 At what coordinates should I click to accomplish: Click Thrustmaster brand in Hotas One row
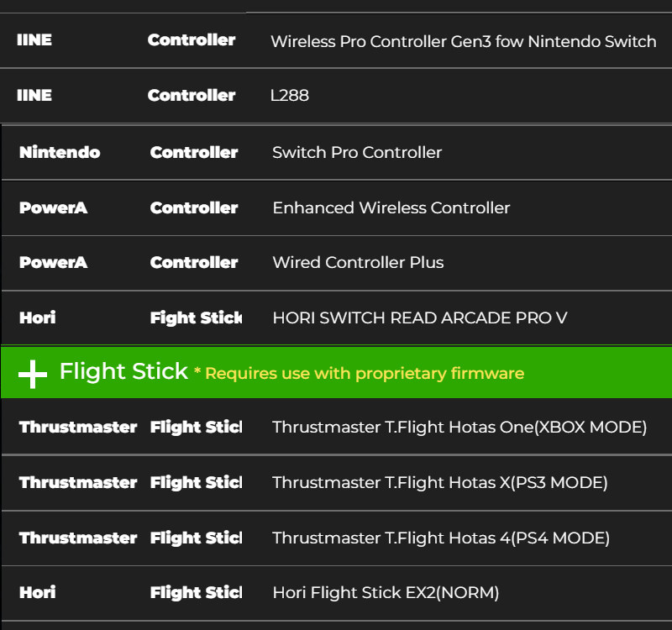[77, 428]
